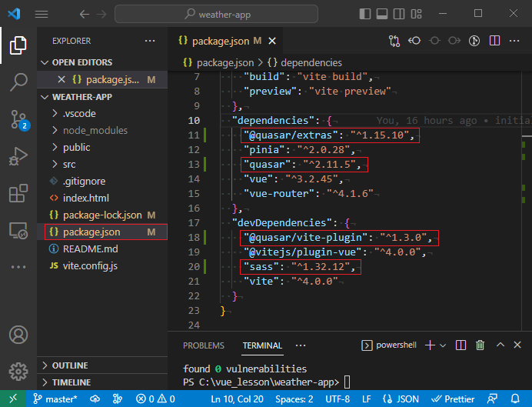
Task: Select the powershell terminal instance
Action: coord(389,345)
